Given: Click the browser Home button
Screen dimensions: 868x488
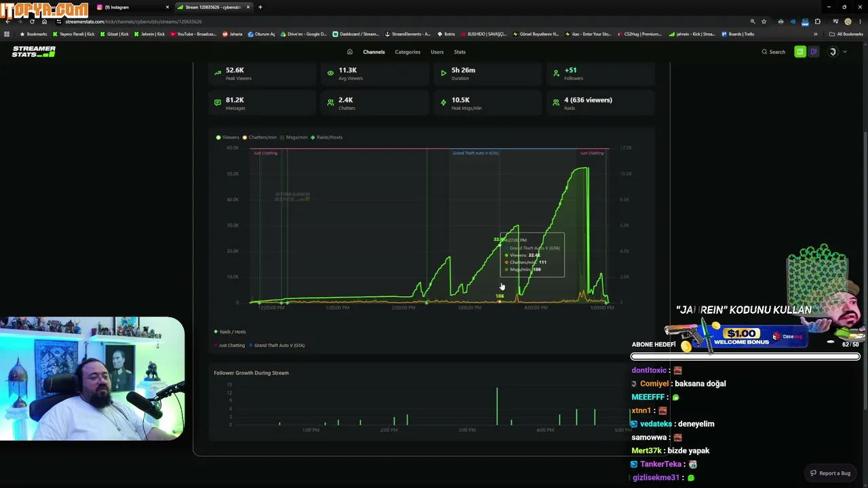Looking at the screenshot, I should coord(44,22).
